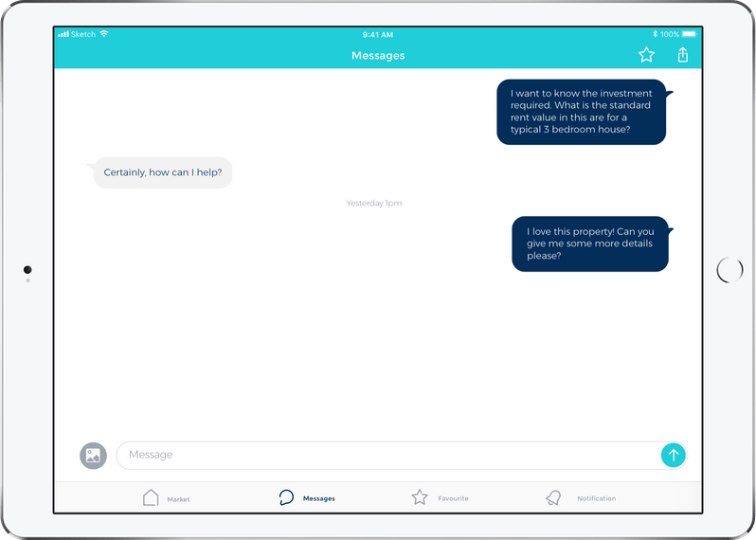
Task: Select the Favourite tab label
Action: point(453,498)
